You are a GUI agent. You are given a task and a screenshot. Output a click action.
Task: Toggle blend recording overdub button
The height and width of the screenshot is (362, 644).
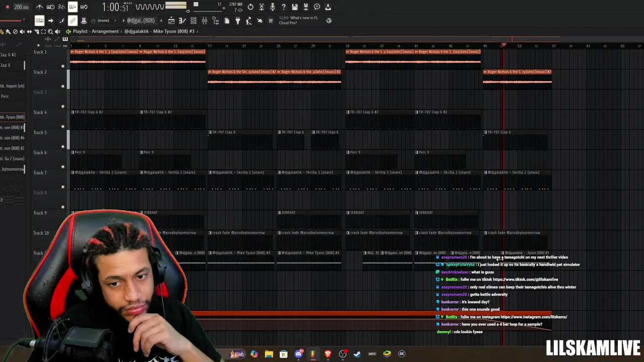pyautogui.click(x=72, y=7)
